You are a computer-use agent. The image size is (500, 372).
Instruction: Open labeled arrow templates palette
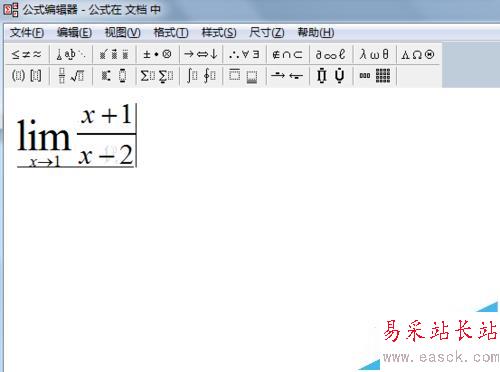tap(287, 76)
